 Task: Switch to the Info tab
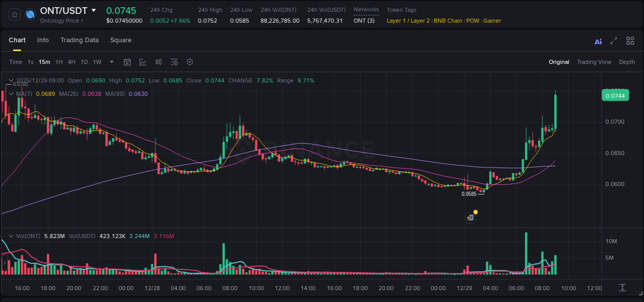43,40
